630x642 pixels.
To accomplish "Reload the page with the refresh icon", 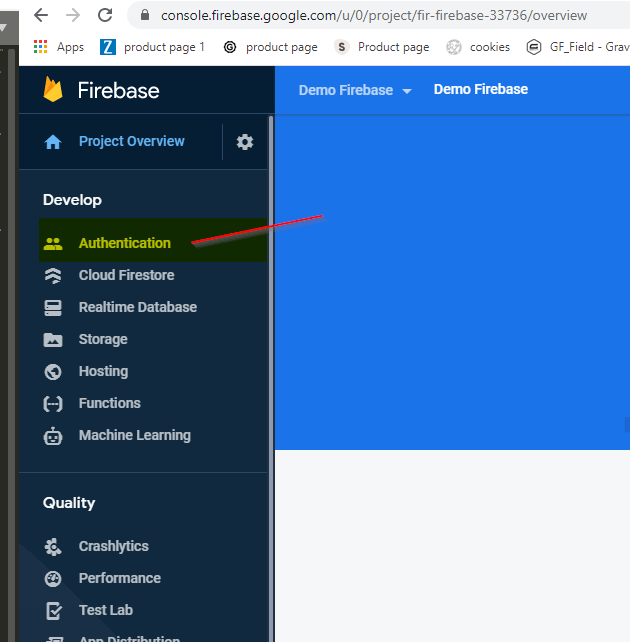I will pyautogui.click(x=105, y=15).
